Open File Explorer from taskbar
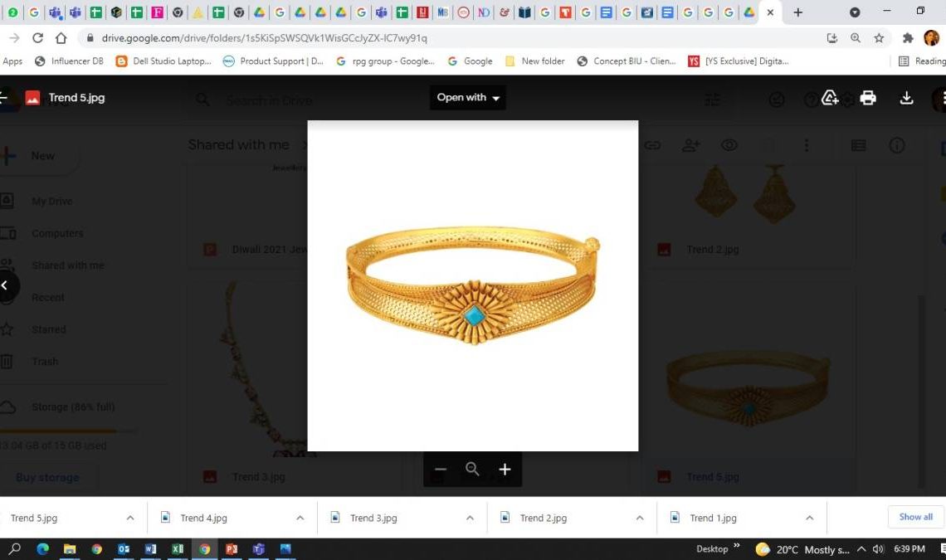Screen dimensions: 946x560 tap(70, 548)
